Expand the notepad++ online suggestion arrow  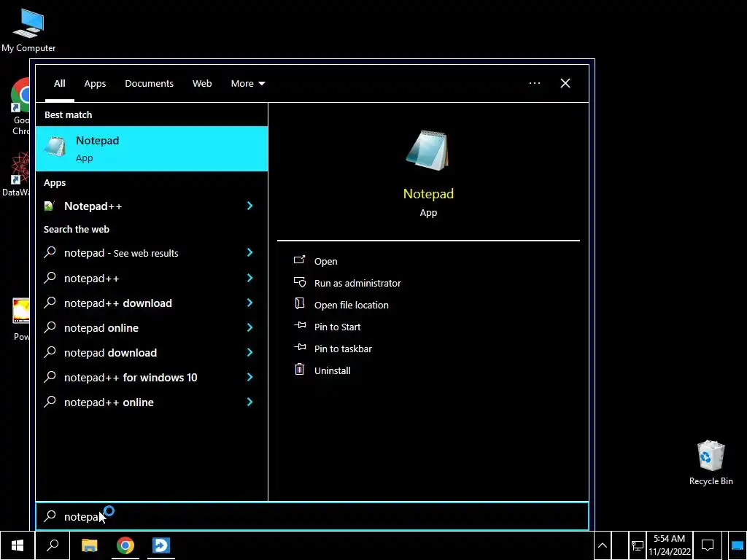(x=249, y=402)
